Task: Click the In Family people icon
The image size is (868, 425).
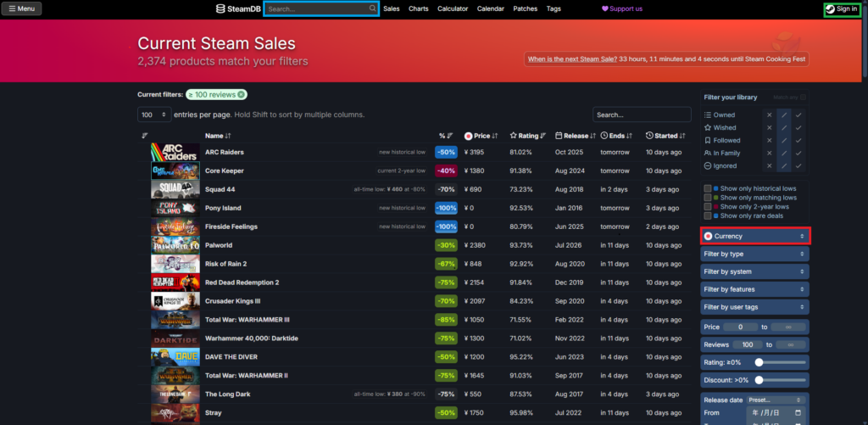Action: pos(708,154)
